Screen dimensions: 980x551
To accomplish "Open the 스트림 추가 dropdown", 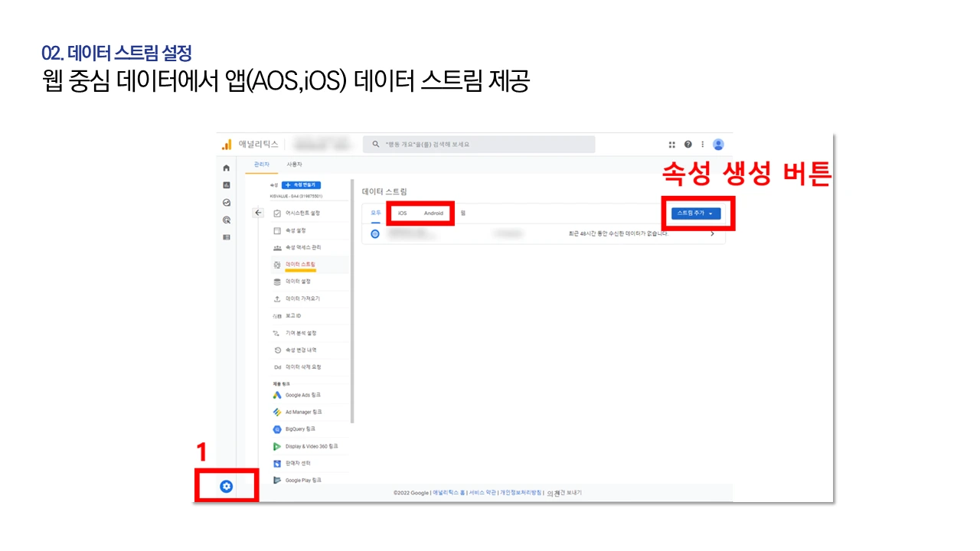I will [695, 214].
